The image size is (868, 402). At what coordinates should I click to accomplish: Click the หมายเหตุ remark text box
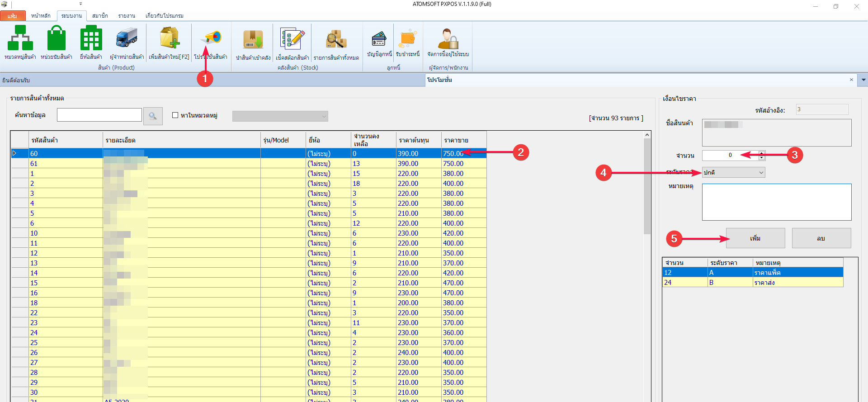tap(777, 202)
